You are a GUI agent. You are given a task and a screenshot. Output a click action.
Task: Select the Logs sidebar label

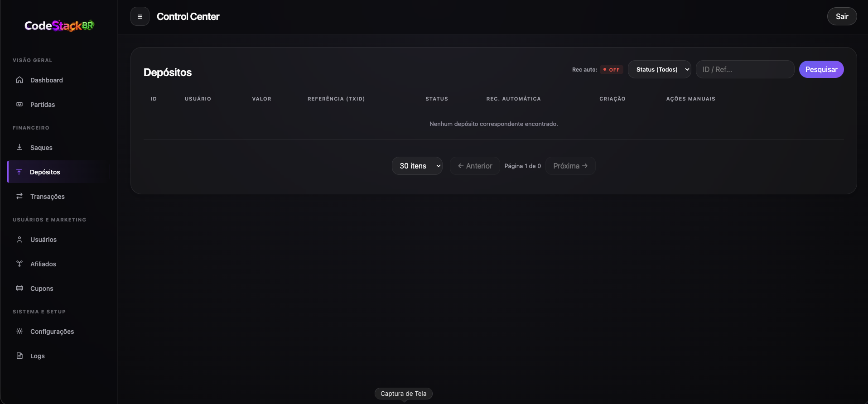[x=38, y=356]
